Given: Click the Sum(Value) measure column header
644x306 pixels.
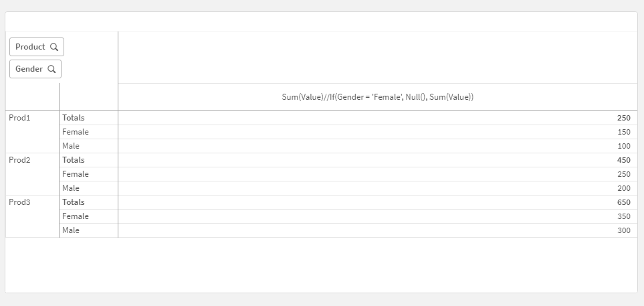Looking at the screenshot, I should (x=377, y=97).
